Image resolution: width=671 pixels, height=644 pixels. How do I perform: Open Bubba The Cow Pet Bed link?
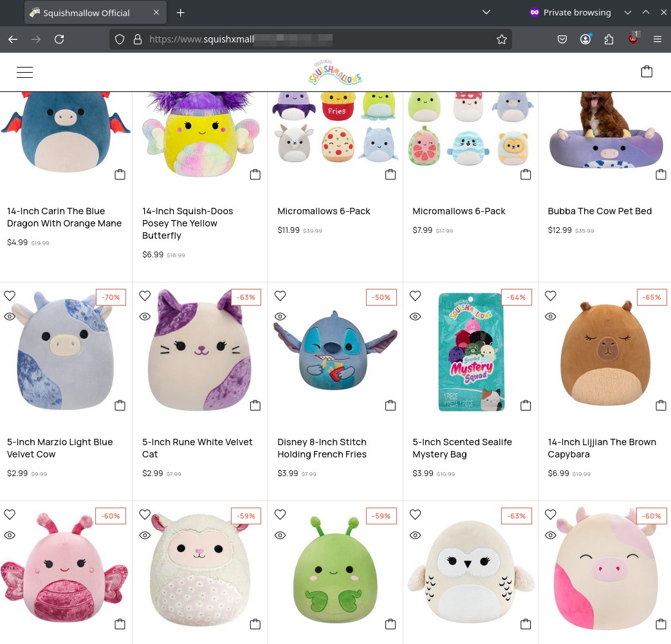pos(600,211)
